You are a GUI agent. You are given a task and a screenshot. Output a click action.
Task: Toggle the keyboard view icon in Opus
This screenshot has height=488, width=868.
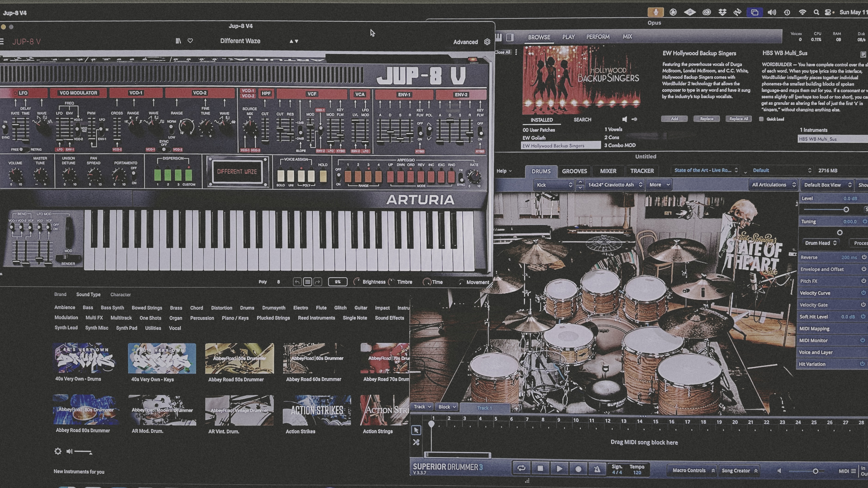(499, 37)
